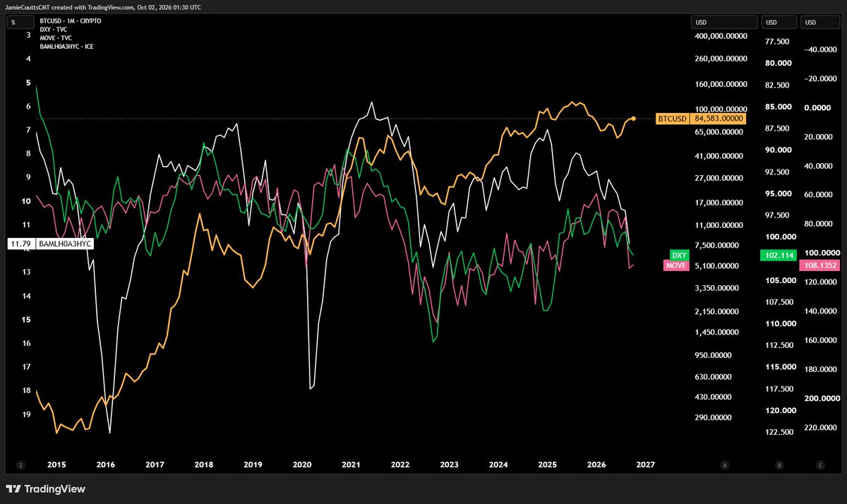Click the -40.0000 tick on the MOVE scale

tap(819, 49)
